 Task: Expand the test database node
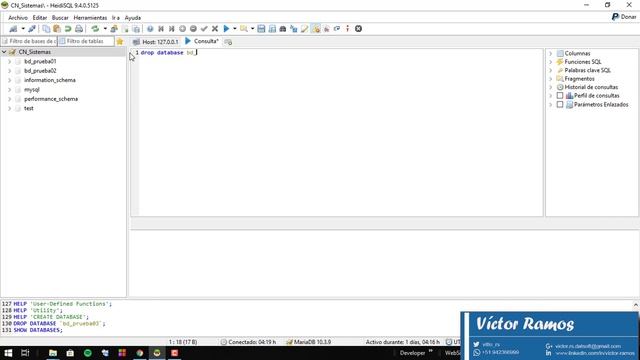10,108
